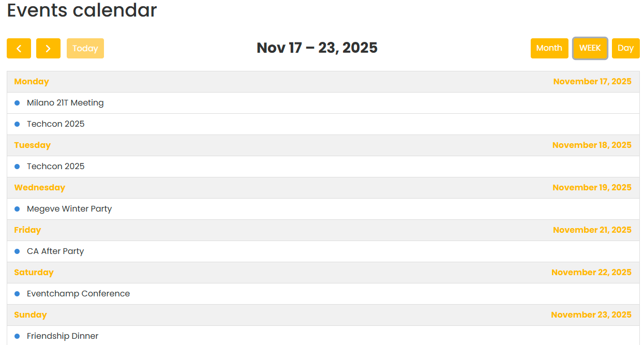The image size is (644, 345).
Task: Open the Friendship Dinner event
Action: pyautogui.click(x=63, y=336)
